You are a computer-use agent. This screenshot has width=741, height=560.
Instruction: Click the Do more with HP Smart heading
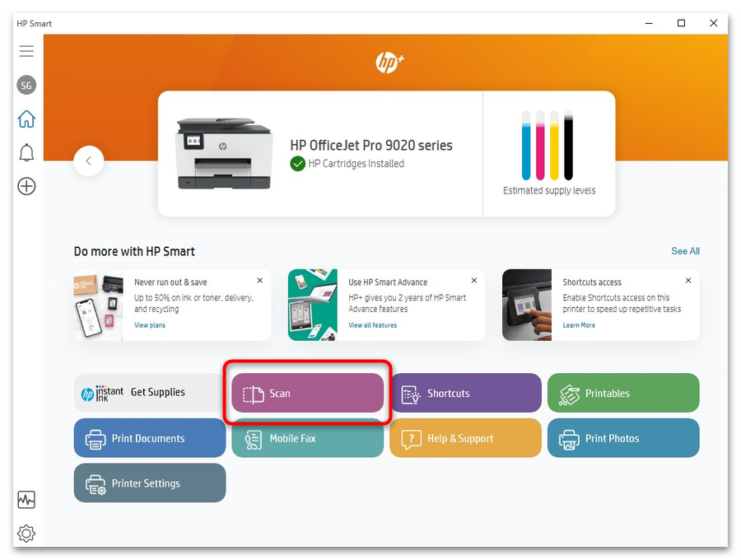coord(134,251)
